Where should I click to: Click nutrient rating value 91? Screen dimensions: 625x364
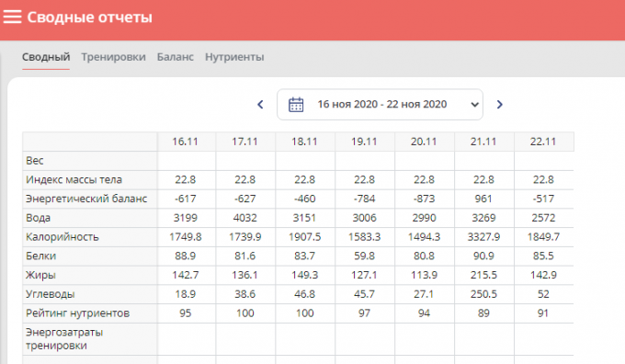click(543, 313)
